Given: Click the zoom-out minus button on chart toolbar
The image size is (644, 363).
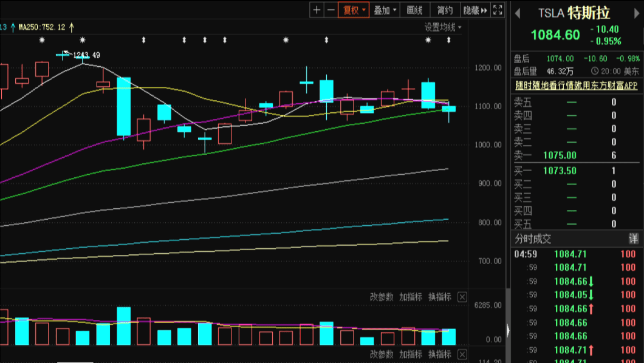Looking at the screenshot, I should pyautogui.click(x=331, y=10).
